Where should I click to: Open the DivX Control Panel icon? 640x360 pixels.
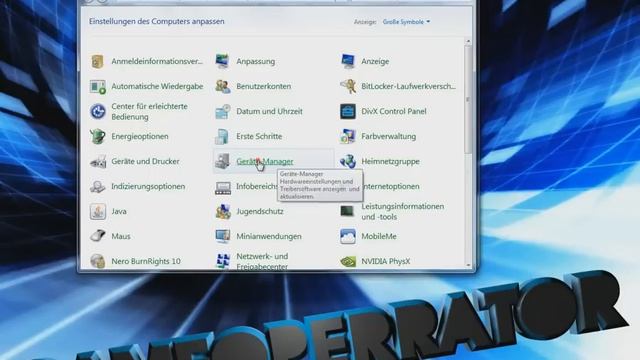click(348, 111)
